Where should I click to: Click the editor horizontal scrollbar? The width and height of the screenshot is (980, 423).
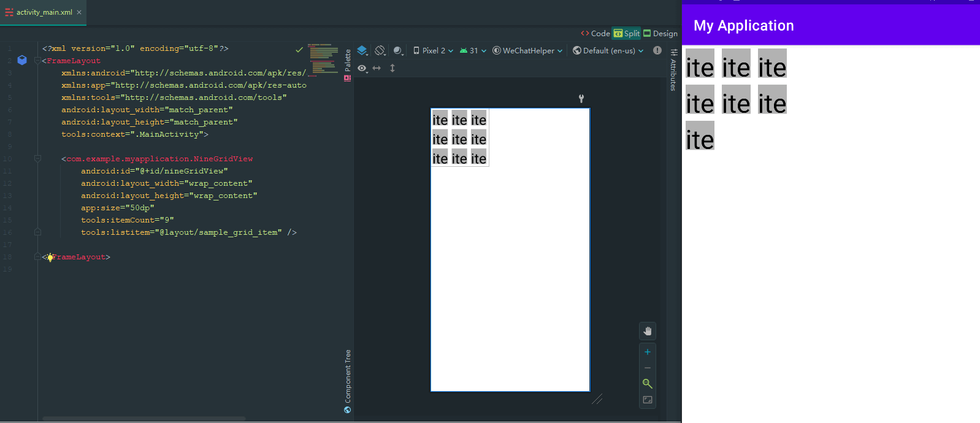coord(144,419)
